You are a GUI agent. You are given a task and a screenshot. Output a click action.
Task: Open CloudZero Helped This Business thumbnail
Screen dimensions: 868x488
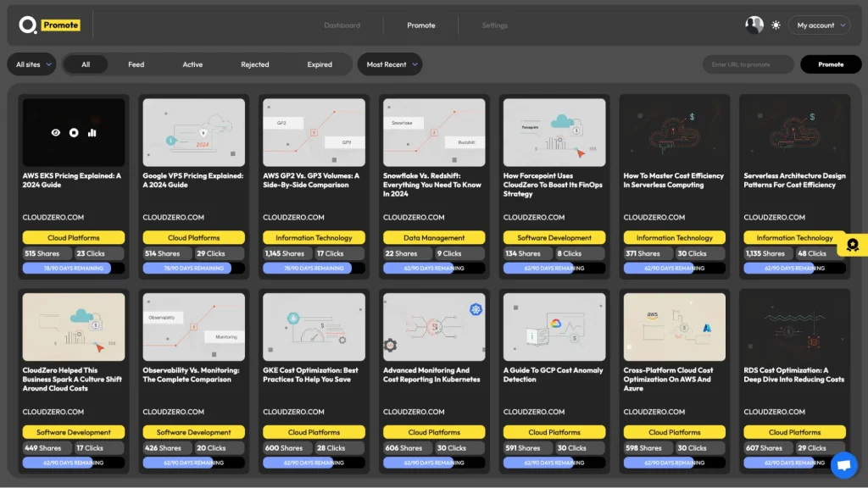(74, 327)
